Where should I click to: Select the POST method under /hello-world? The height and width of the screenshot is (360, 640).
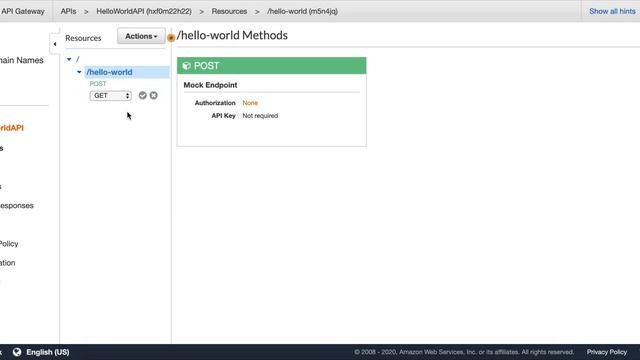point(98,83)
